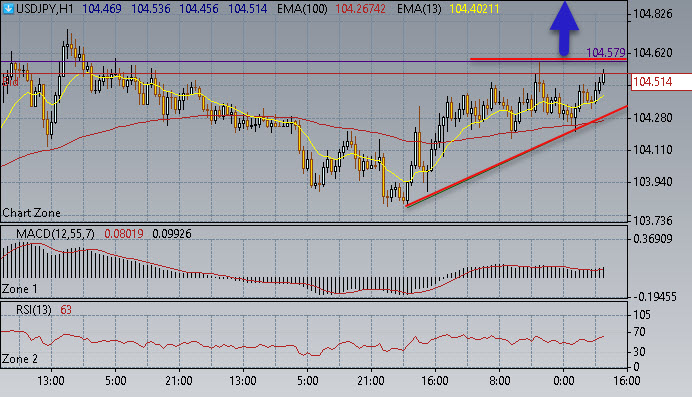
Task: Click the 103.736 price axis label
Action: pos(653,220)
